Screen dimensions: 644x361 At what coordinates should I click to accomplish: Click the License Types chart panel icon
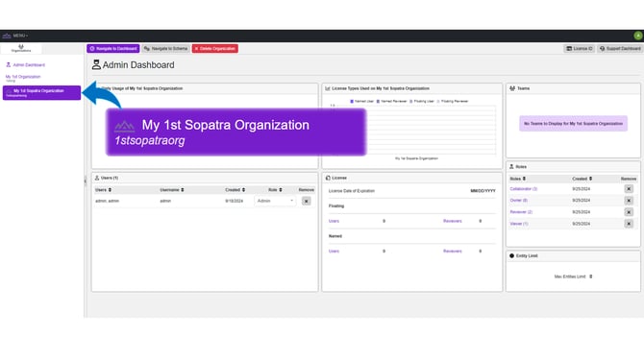pos(328,88)
